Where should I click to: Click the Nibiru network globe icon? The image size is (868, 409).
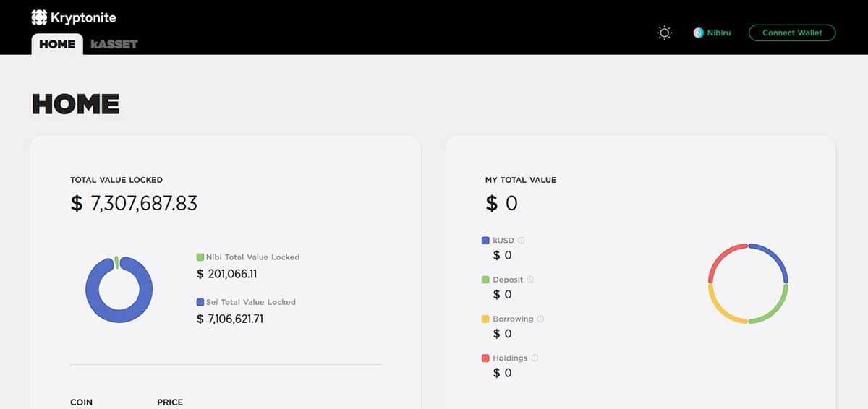coord(699,33)
